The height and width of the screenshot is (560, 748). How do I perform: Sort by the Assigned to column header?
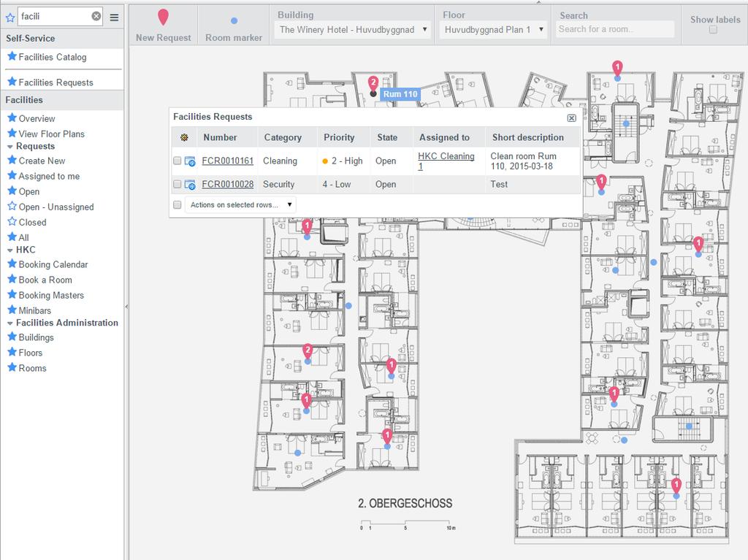[444, 137]
